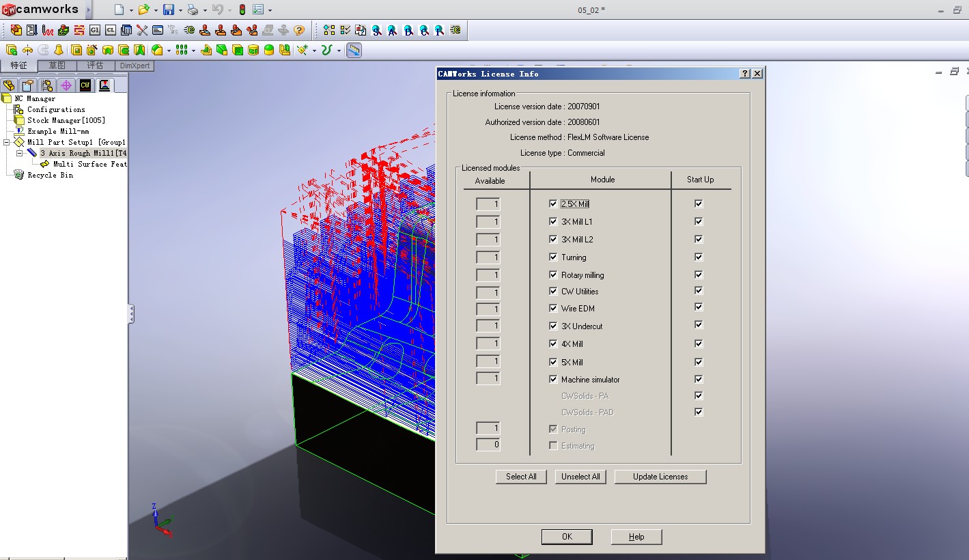969x560 pixels.
Task: Uncheck the Machine simulator module
Action: coord(553,379)
